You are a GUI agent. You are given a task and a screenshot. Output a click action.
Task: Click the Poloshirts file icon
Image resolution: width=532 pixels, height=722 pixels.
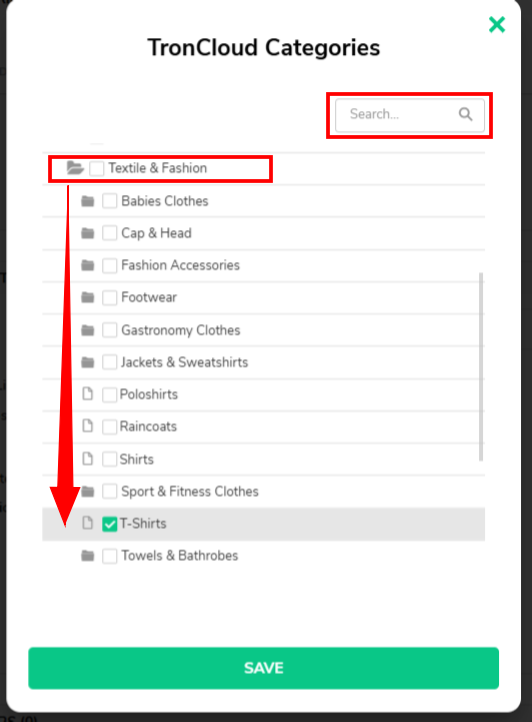point(88,394)
